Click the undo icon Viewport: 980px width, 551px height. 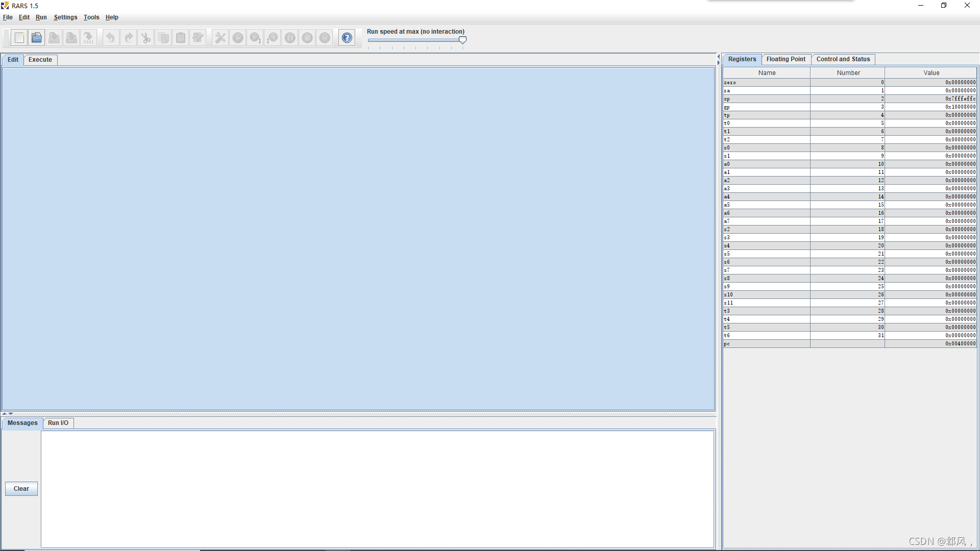(x=110, y=37)
